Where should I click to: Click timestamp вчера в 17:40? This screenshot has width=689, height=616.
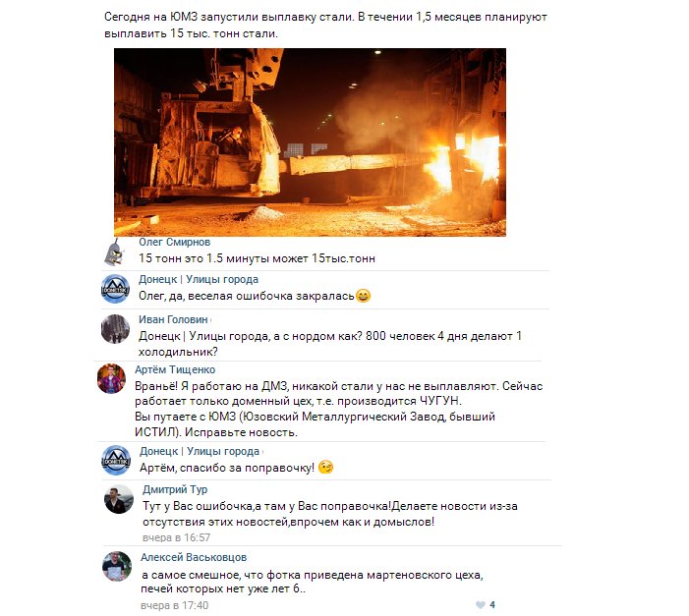click(x=174, y=605)
